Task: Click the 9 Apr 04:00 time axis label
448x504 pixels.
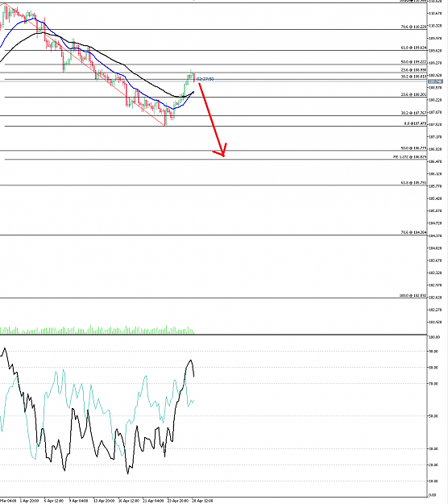Action: 78,501
